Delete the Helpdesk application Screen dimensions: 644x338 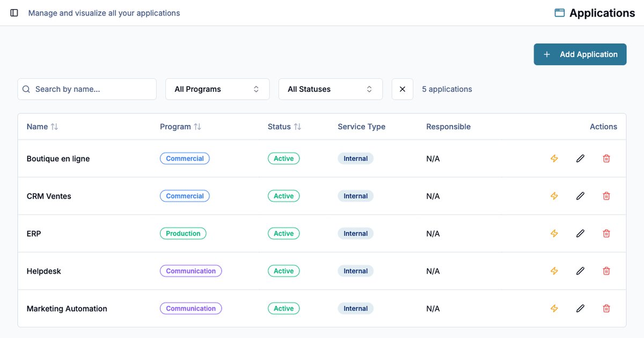click(606, 271)
